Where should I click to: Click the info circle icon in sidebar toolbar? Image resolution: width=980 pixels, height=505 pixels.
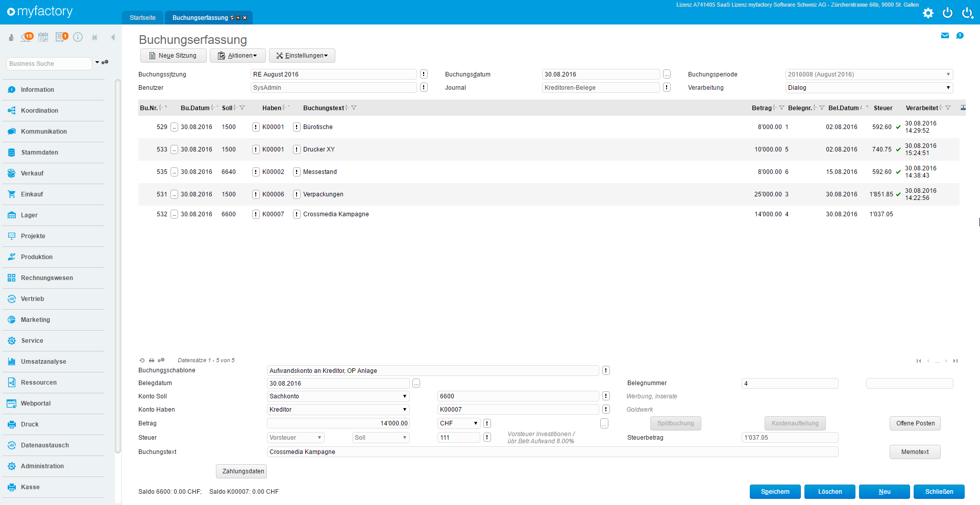78,37
